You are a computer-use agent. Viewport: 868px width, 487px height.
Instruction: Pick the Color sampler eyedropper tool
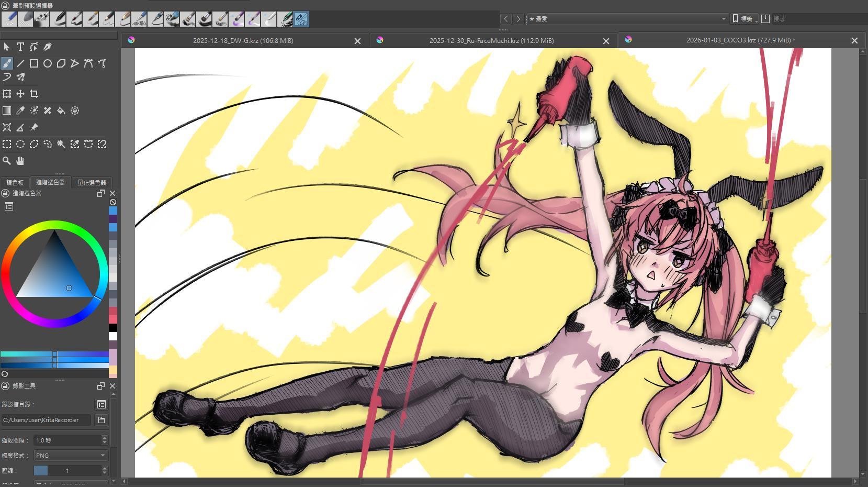(x=20, y=110)
